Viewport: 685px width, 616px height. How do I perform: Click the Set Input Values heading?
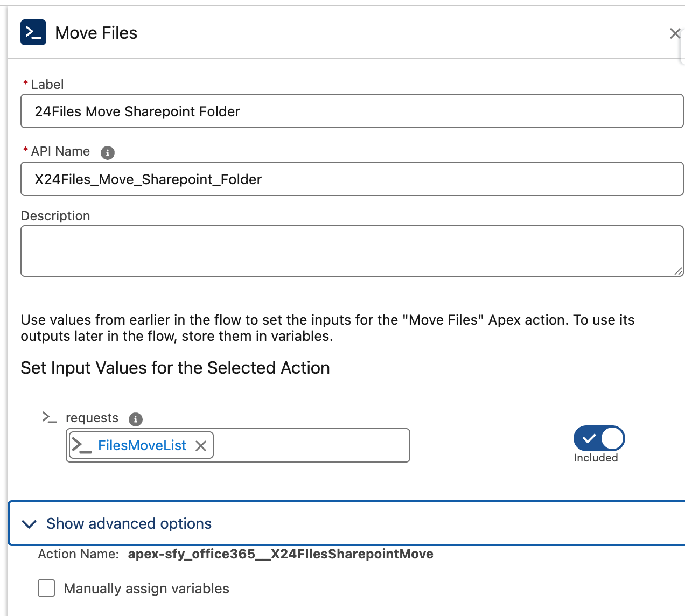[175, 368]
